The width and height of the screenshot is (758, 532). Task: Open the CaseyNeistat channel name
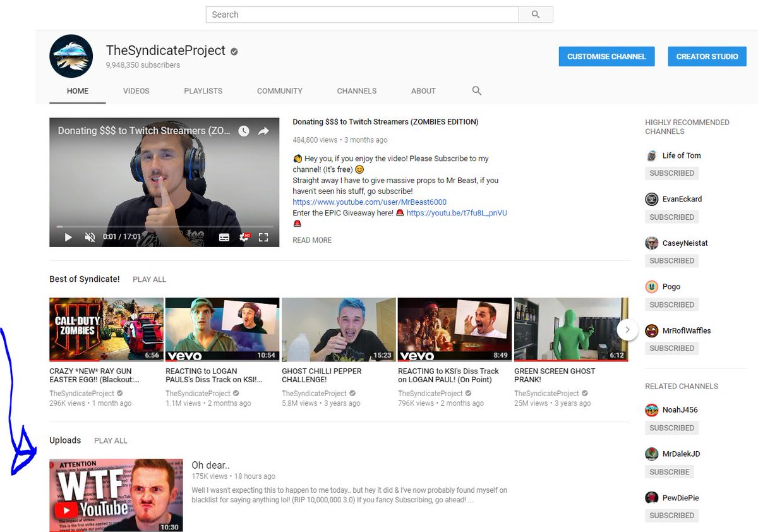click(x=686, y=243)
